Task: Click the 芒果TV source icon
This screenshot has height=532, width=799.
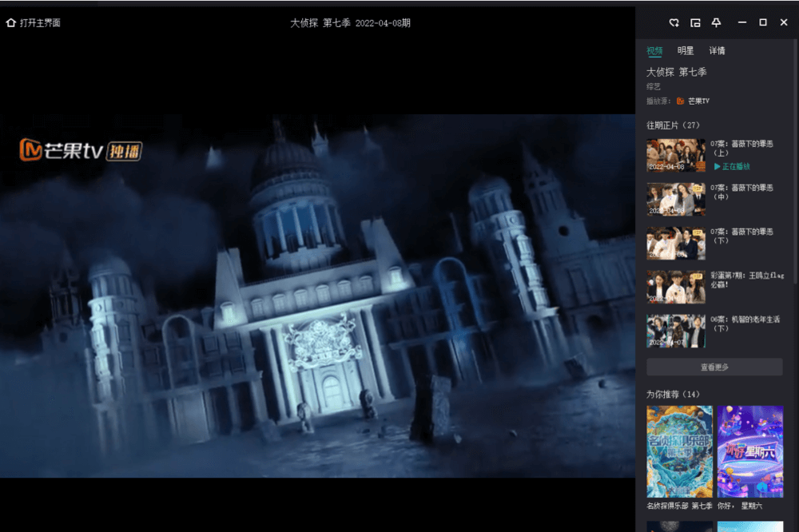Action: pos(681,101)
